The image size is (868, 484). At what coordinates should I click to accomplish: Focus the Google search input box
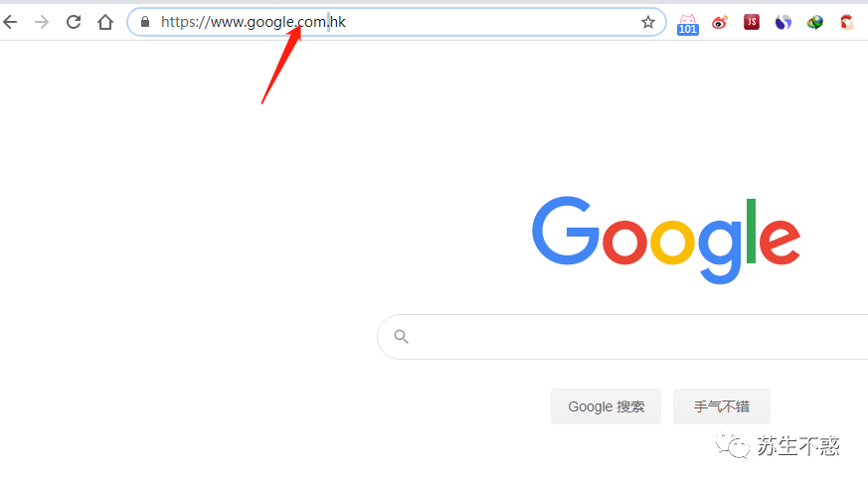pyautogui.click(x=622, y=337)
